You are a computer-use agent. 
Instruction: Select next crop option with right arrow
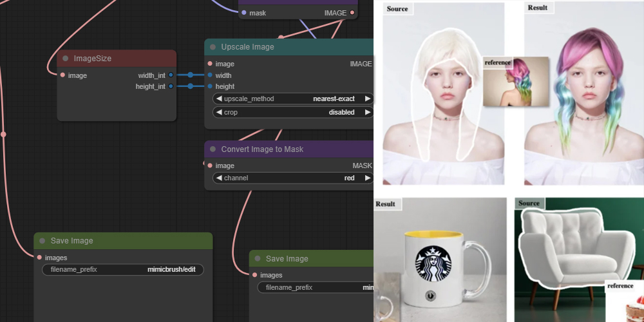[368, 112]
